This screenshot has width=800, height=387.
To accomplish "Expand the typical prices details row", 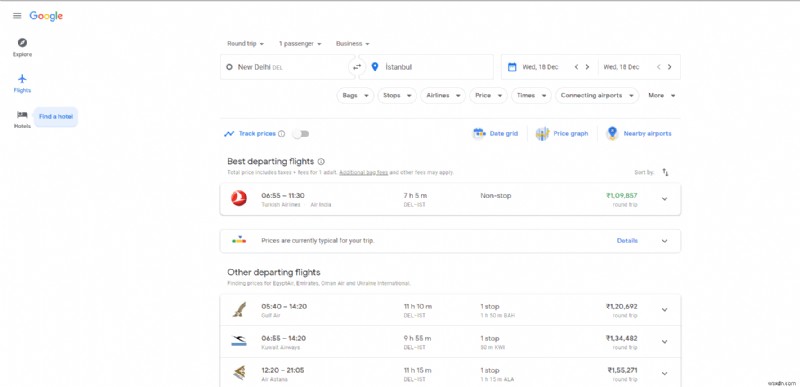I will point(664,241).
